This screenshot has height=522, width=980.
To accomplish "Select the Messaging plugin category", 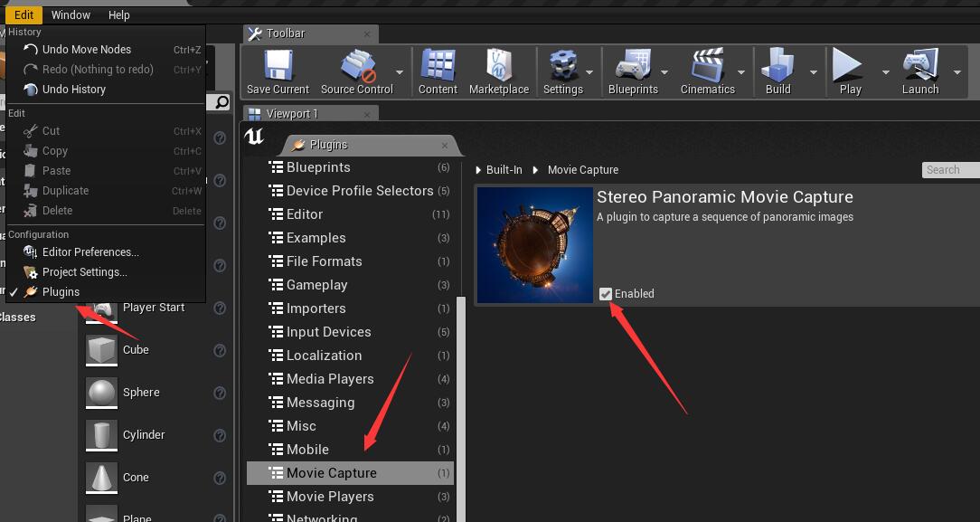I will click(350, 403).
